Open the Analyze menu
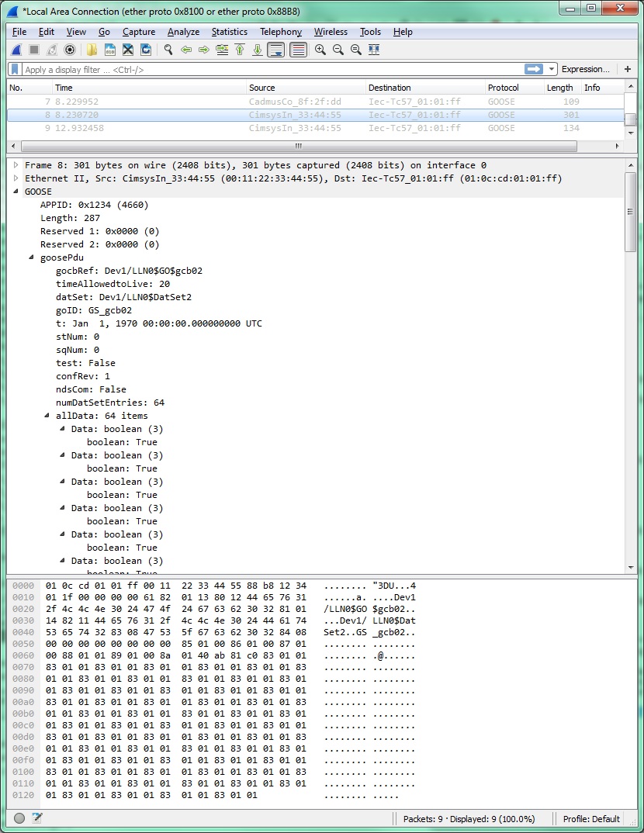 [183, 32]
